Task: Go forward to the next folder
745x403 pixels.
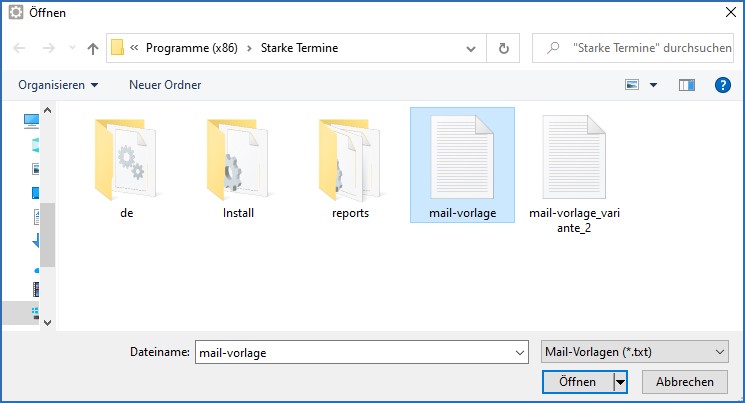Action: 49,48
